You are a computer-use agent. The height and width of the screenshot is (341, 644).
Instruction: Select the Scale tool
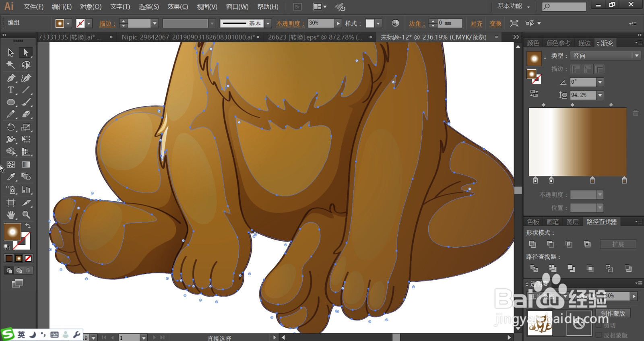click(x=26, y=127)
